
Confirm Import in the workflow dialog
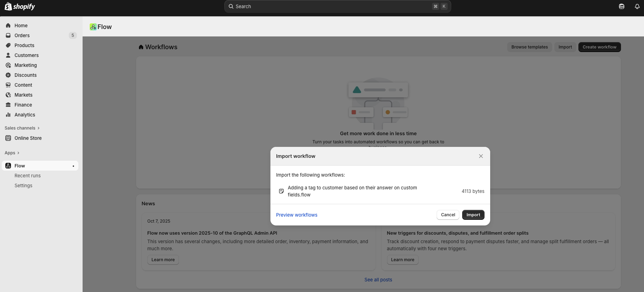tap(473, 215)
